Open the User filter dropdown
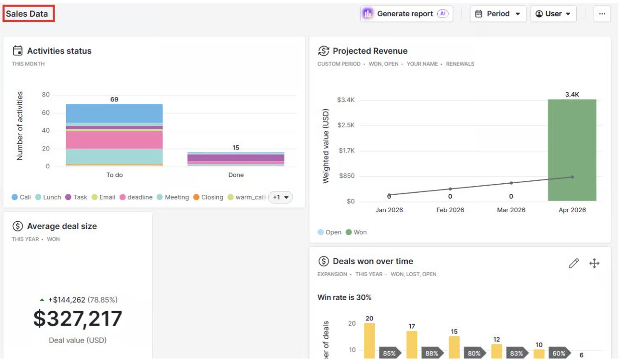This screenshot has width=621, height=364. click(553, 14)
